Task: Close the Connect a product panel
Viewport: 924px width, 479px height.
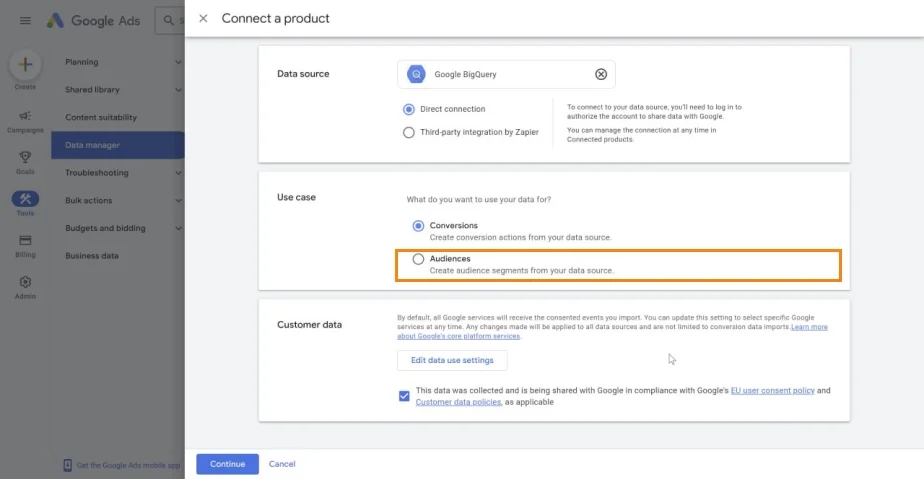Action: coord(203,18)
